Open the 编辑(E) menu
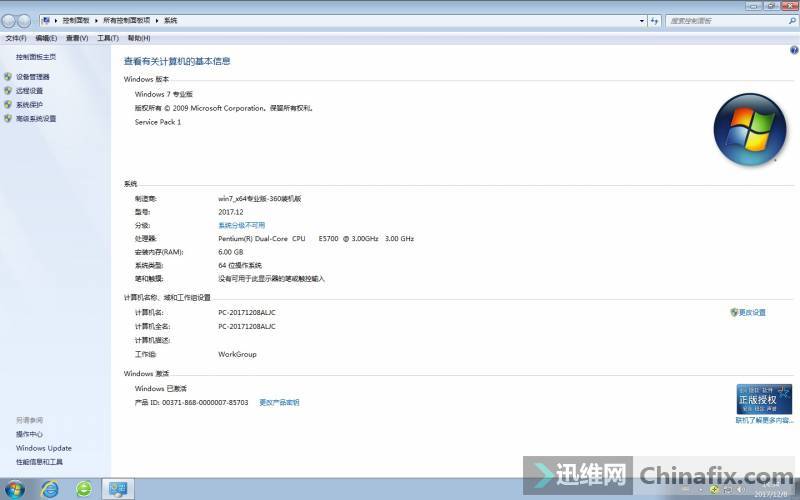The image size is (800, 500). tap(46, 38)
